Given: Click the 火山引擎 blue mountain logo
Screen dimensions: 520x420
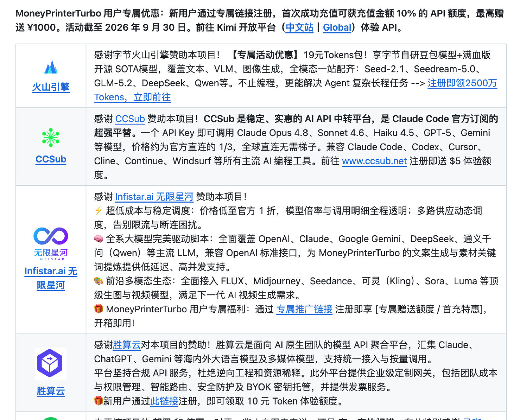Looking at the screenshot, I should tap(51, 67).
